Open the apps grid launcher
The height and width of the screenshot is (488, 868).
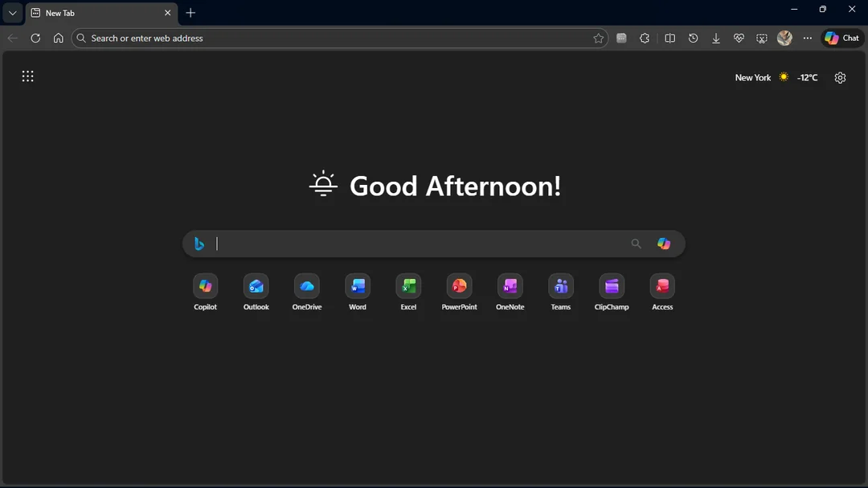tap(28, 76)
